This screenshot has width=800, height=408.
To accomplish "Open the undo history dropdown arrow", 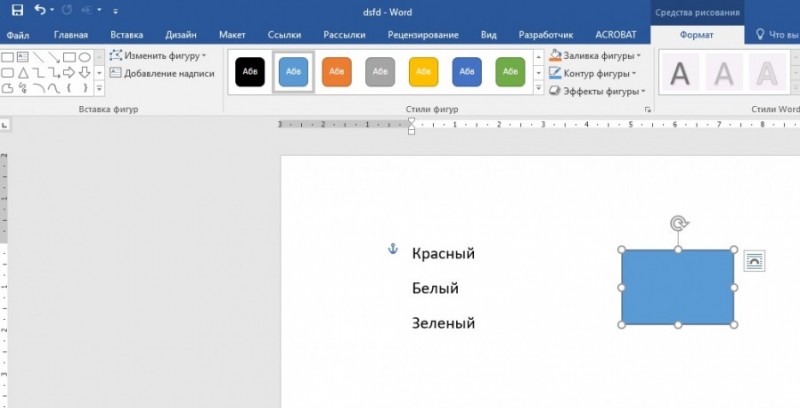I will [52, 10].
